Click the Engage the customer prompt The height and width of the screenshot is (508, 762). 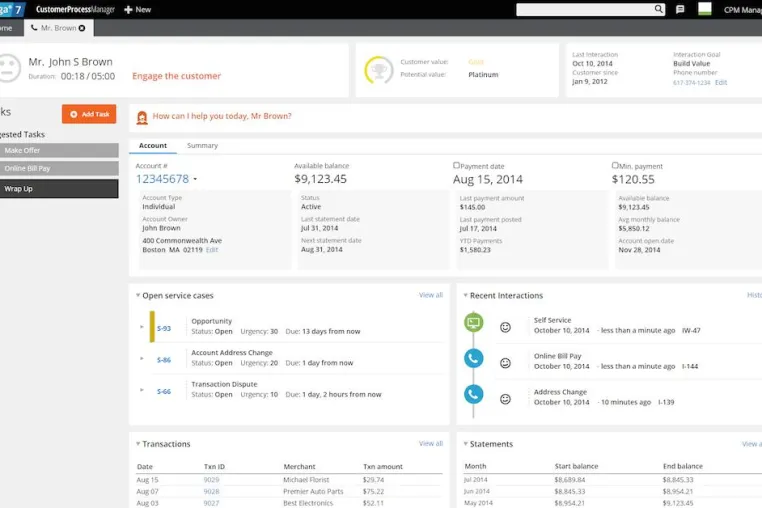click(x=176, y=76)
